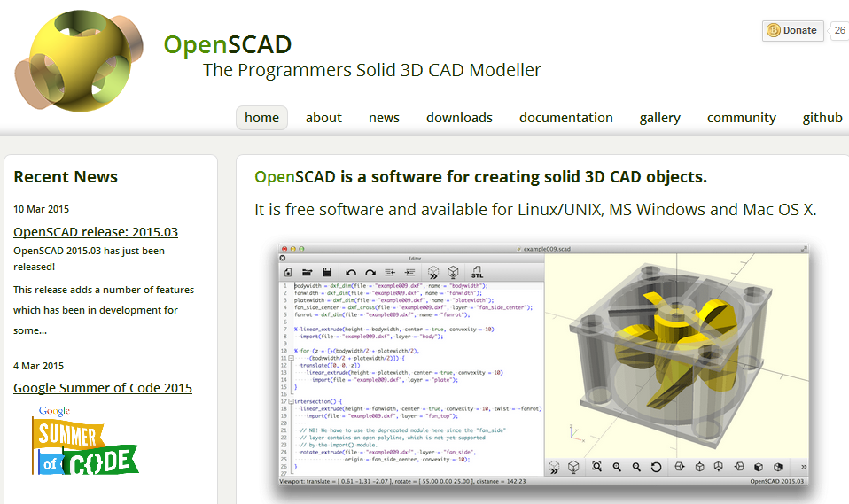Viewport: 849px width, 504px height.
Task: Click the 'OpenSCAD 2015.03' status bar text
Action: click(777, 481)
